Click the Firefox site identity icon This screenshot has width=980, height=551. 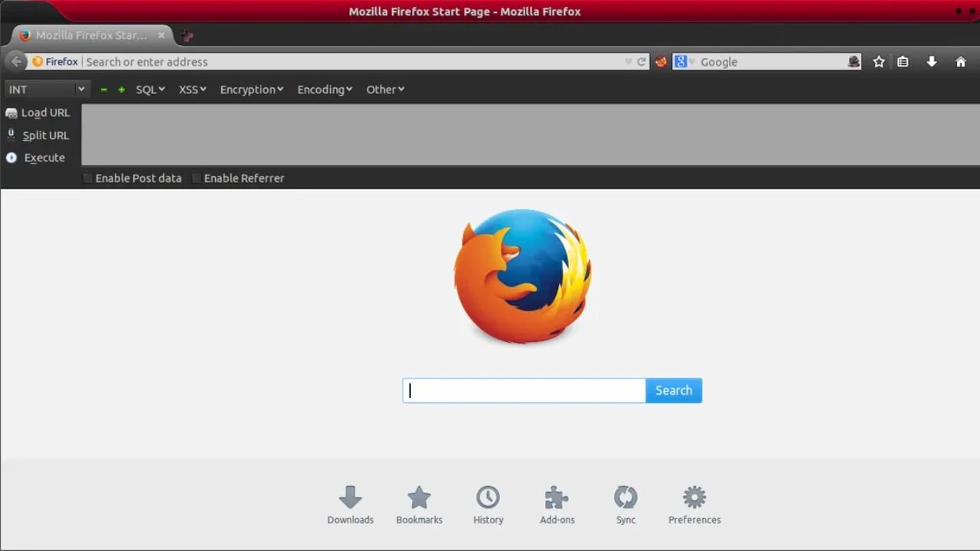38,62
